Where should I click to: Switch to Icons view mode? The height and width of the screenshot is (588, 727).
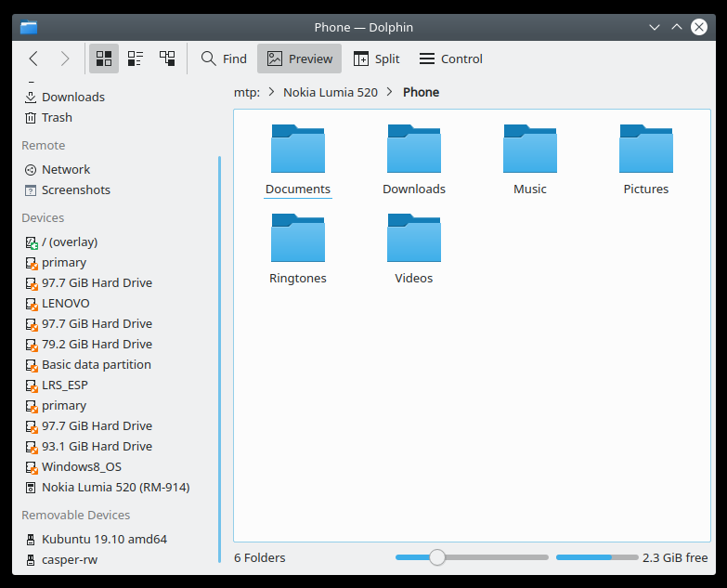(x=104, y=59)
